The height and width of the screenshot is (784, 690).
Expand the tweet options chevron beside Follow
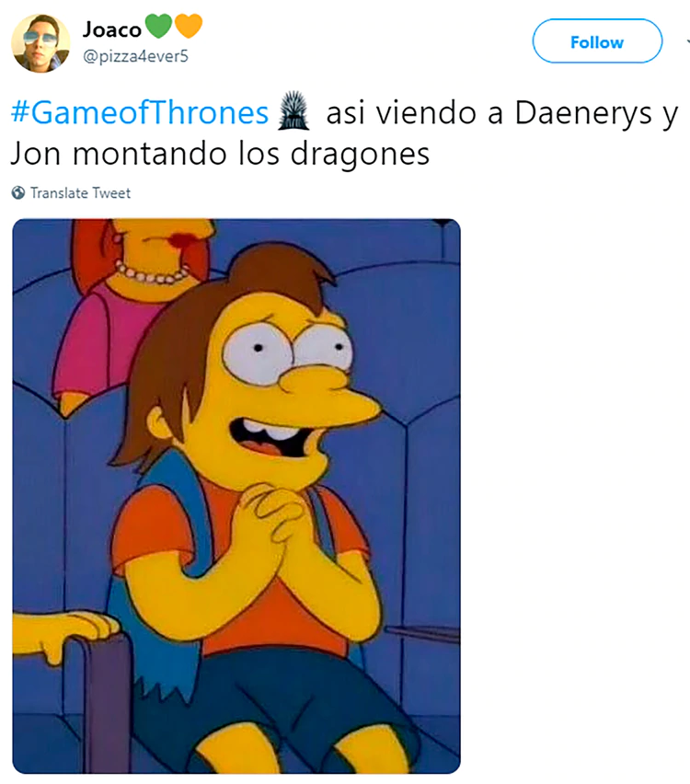click(x=687, y=42)
